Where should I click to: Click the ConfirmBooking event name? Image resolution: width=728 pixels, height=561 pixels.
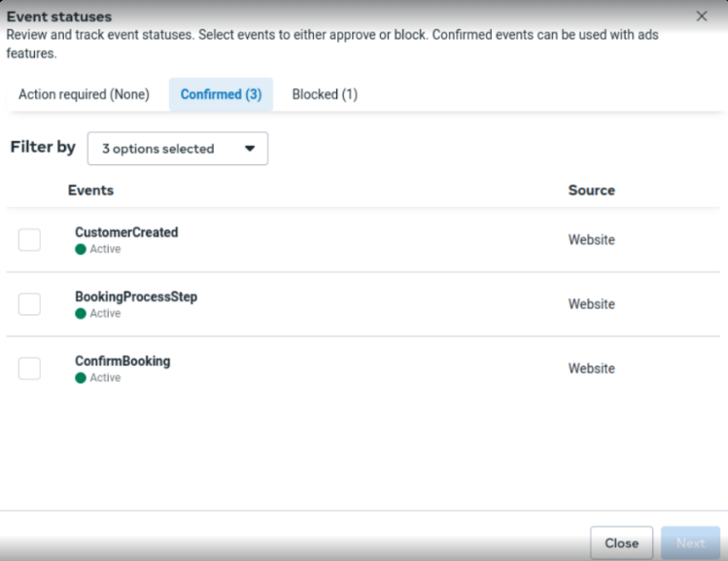point(122,361)
